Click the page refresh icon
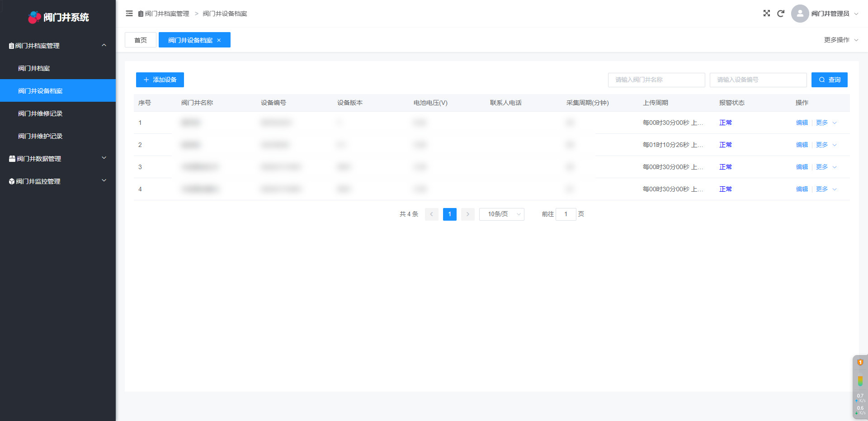 (x=780, y=14)
